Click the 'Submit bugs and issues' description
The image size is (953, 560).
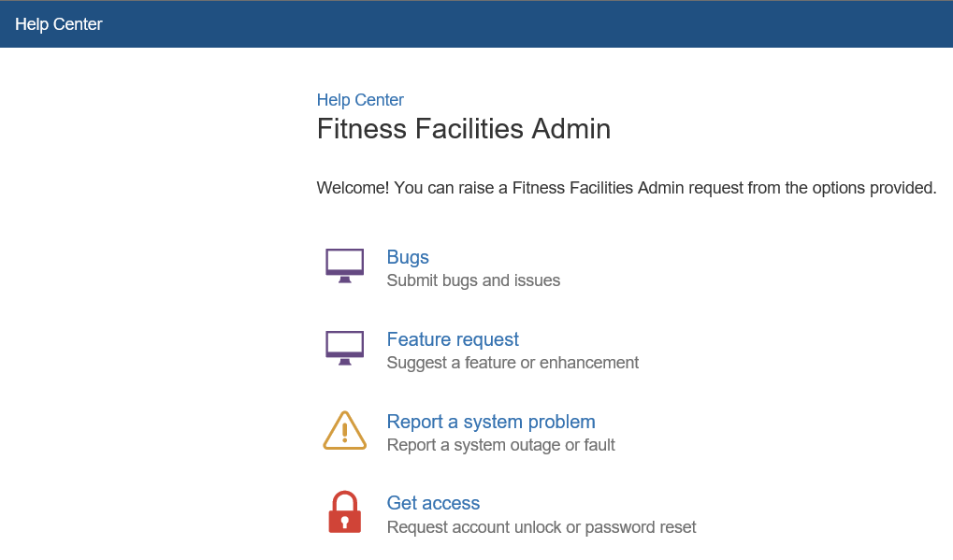473,280
